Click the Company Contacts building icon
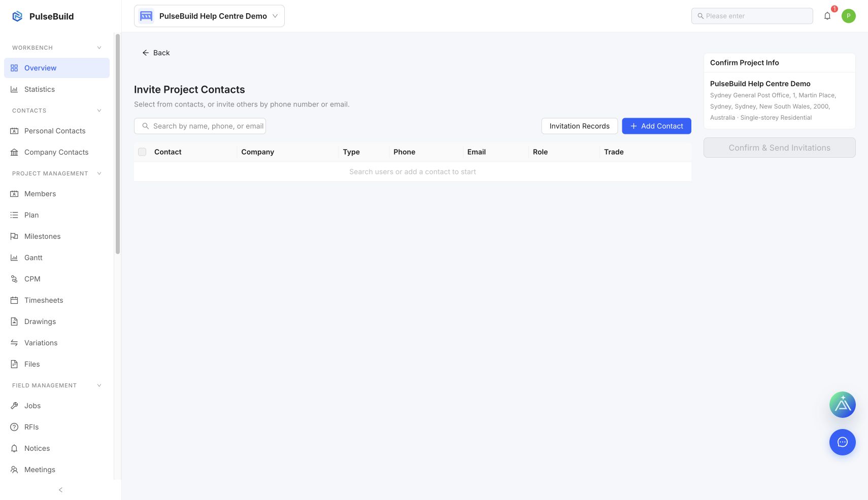The image size is (868, 500). pos(14,152)
